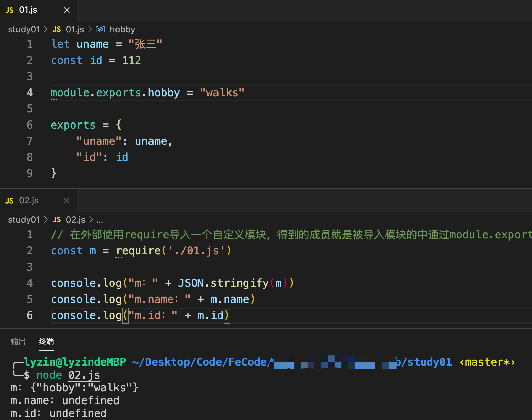Click JS icon on the 02.js tab
The image size is (532, 420).
9,201
